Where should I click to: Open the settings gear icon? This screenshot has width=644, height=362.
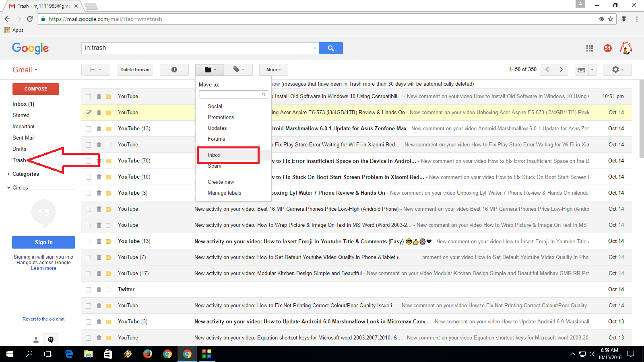pos(615,69)
